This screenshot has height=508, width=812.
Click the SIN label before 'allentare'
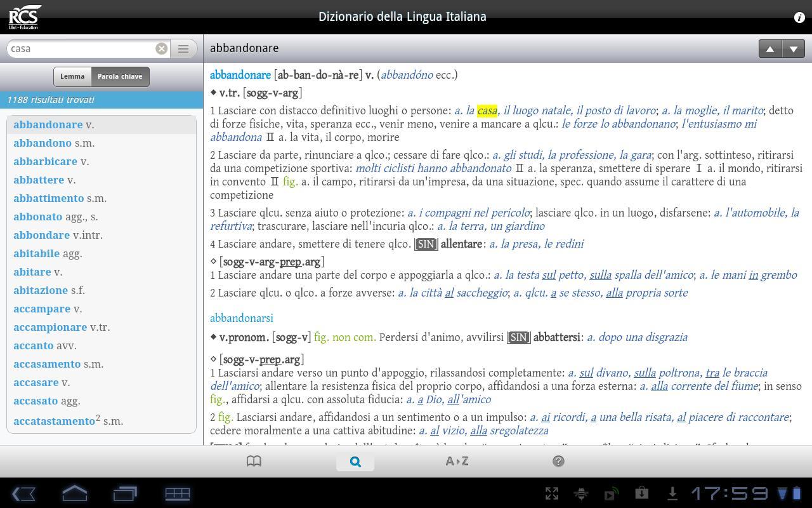pos(426,244)
